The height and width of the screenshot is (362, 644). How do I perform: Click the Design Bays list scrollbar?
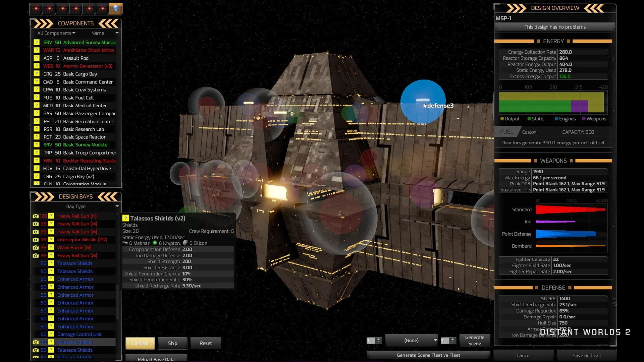click(117, 302)
